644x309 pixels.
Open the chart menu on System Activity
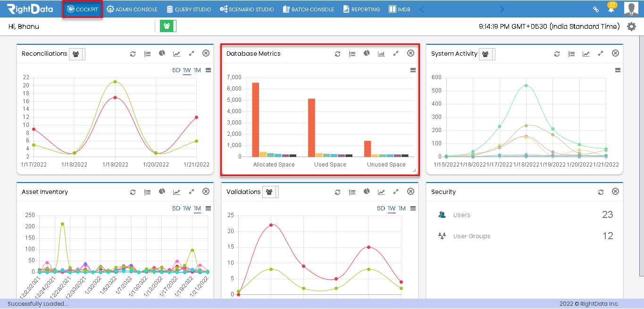click(x=617, y=69)
